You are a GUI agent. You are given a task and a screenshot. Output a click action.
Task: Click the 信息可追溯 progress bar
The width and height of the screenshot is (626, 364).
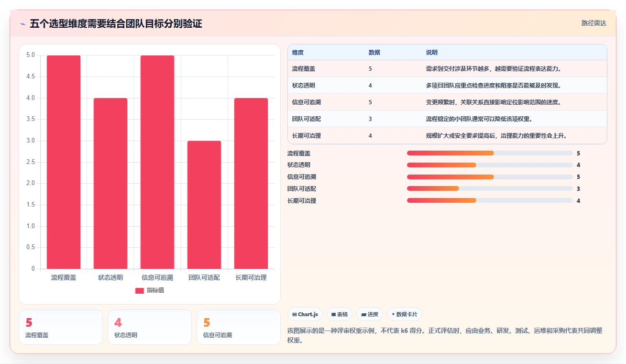click(490, 177)
